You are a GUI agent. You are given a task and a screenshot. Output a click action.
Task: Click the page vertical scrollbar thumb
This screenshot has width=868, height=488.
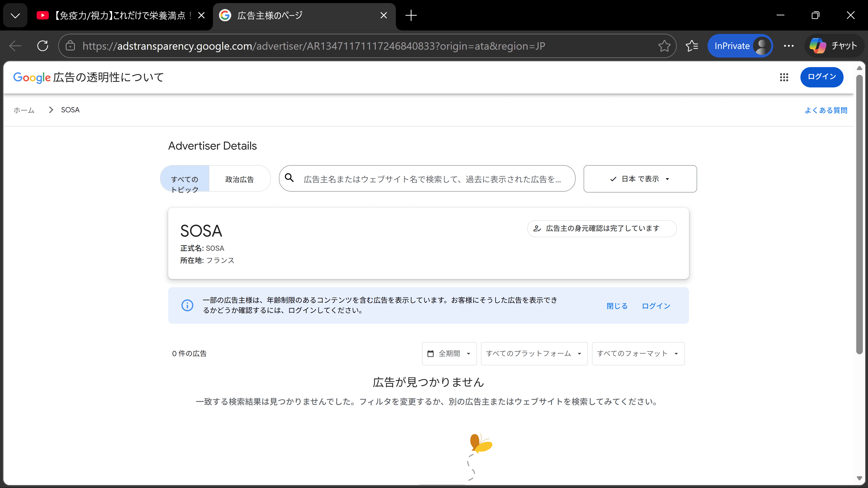tap(859, 214)
